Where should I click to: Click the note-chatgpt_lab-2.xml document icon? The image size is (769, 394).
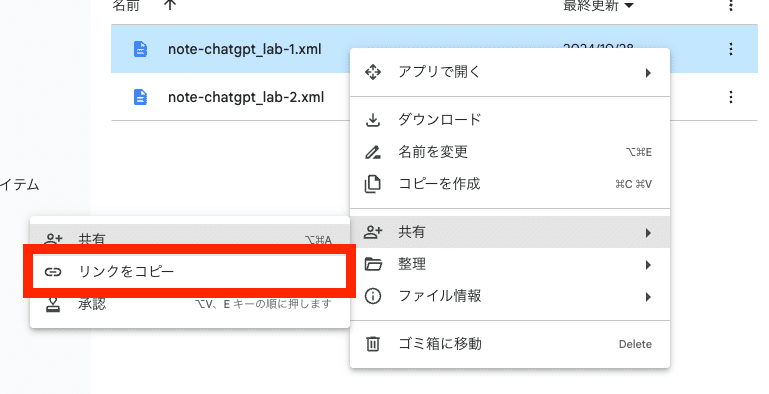tap(140, 97)
